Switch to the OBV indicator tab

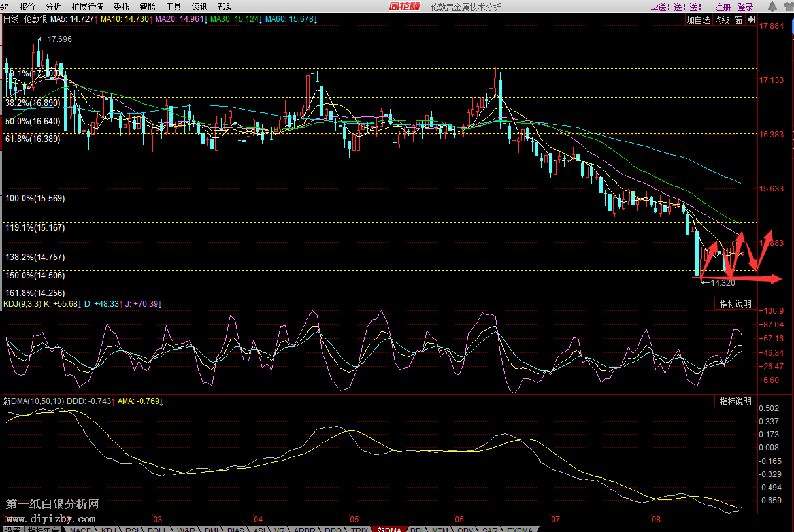(x=465, y=528)
